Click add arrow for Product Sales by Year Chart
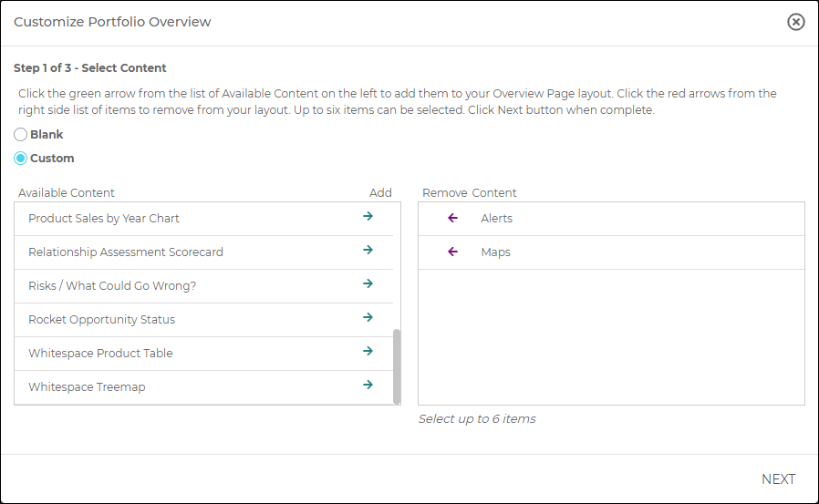Viewport: 819px width, 504px height. [x=368, y=217]
